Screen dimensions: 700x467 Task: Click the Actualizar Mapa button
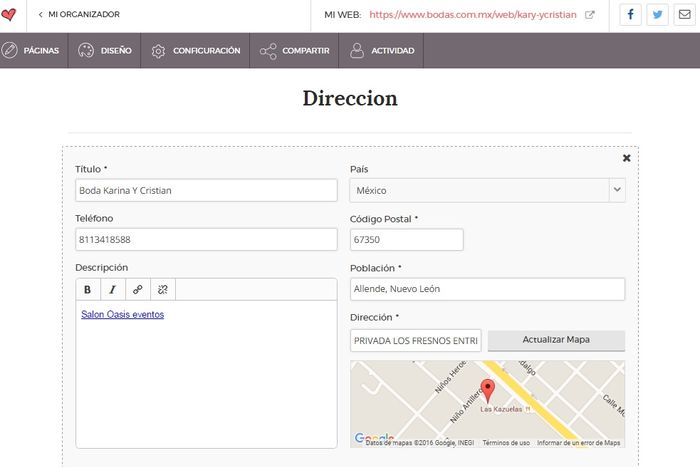[x=556, y=340]
